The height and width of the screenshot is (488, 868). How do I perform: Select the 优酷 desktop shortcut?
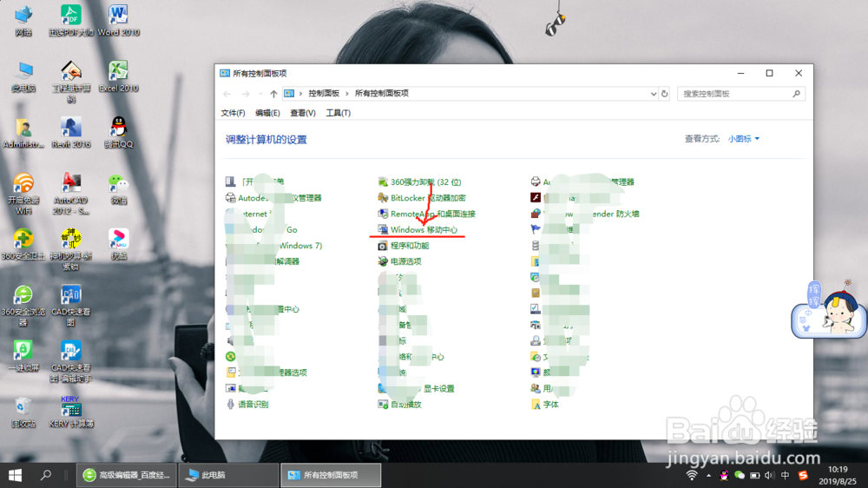(x=118, y=244)
